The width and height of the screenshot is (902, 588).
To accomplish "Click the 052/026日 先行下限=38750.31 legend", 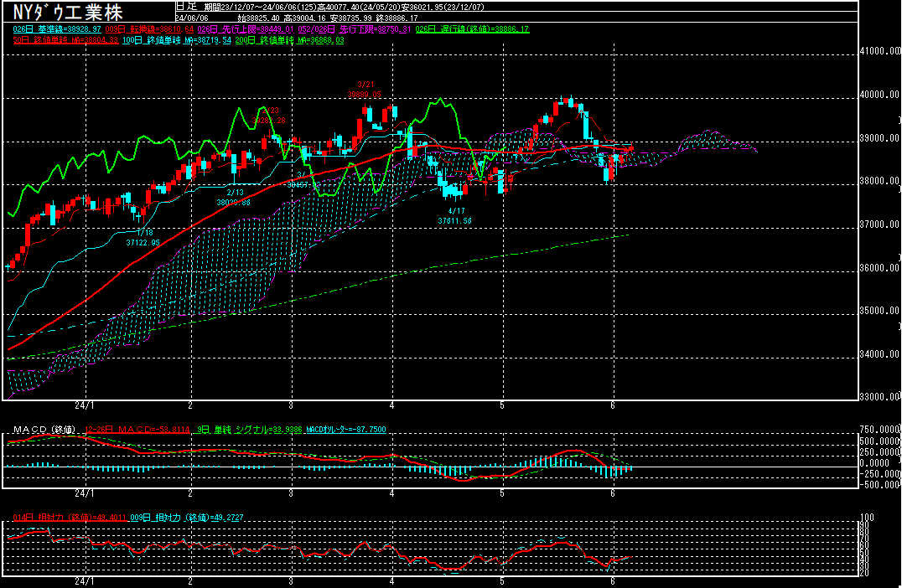I will 355,28.
